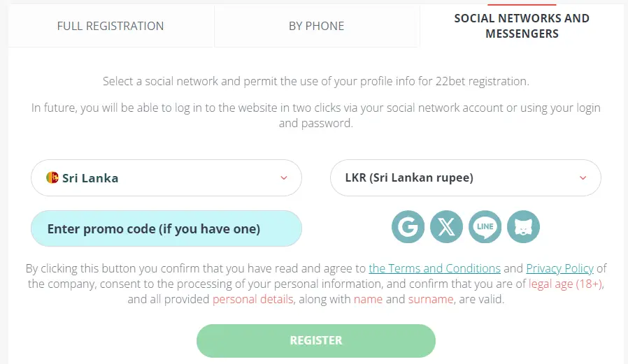628x364 pixels.
Task: Expand the country dropdown arrow
Action: [284, 178]
